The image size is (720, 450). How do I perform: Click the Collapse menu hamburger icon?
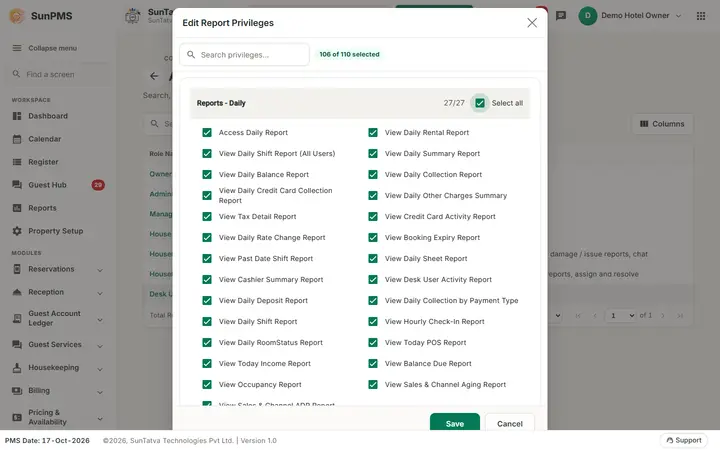[17, 48]
